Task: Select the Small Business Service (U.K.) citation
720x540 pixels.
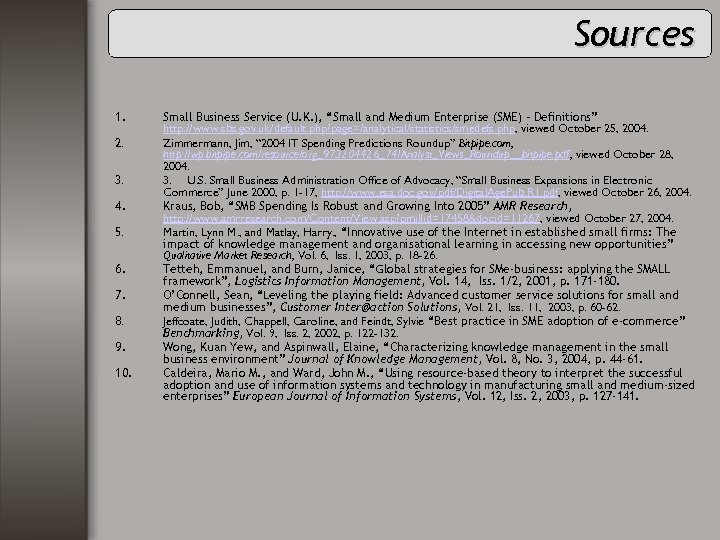Action: pyautogui.click(x=380, y=117)
